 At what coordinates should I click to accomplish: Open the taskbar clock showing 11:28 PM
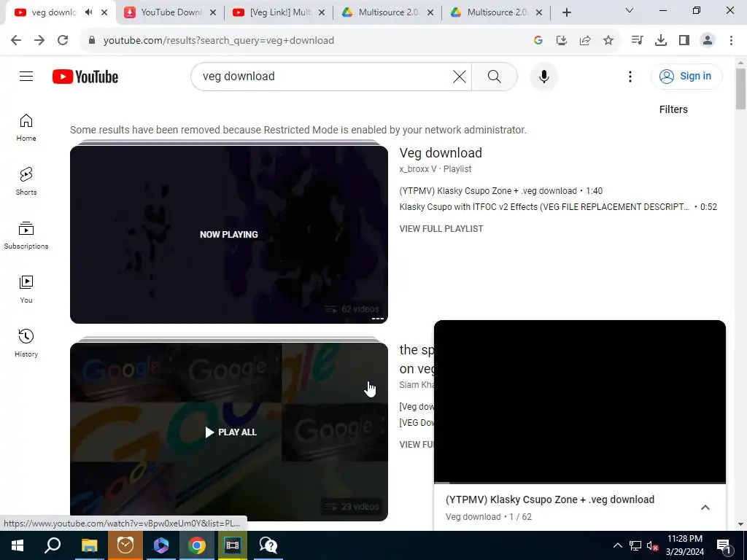pos(684,545)
